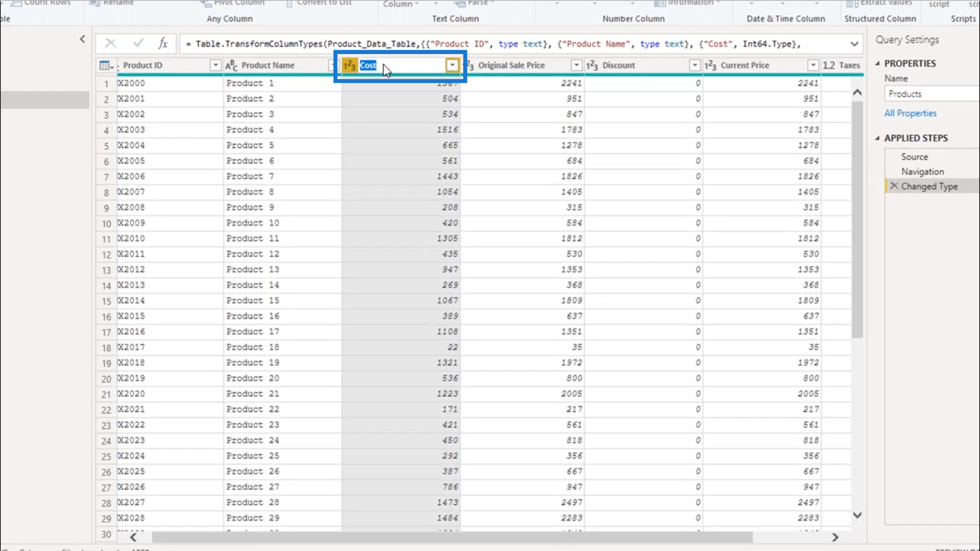Click the vertical scrollbar thumb
The width and height of the screenshot is (980, 551).
(x=858, y=219)
